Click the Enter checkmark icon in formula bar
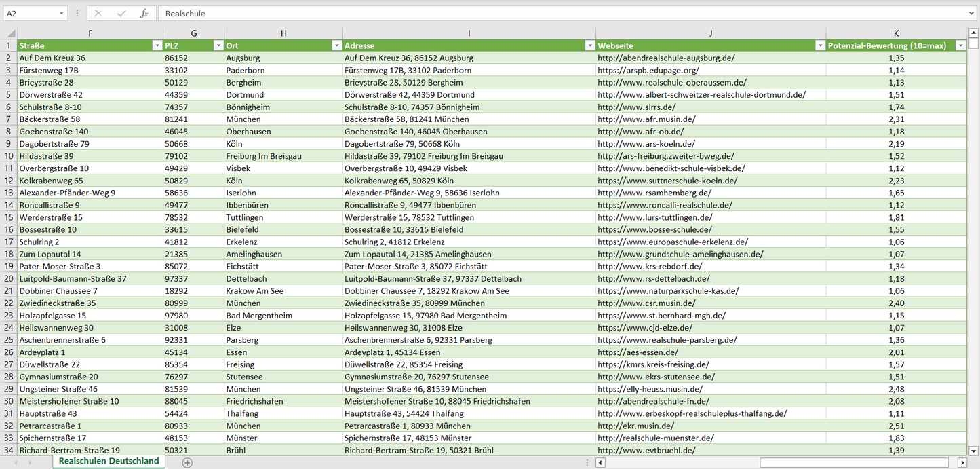The width and height of the screenshot is (980, 469). pyautogui.click(x=121, y=14)
